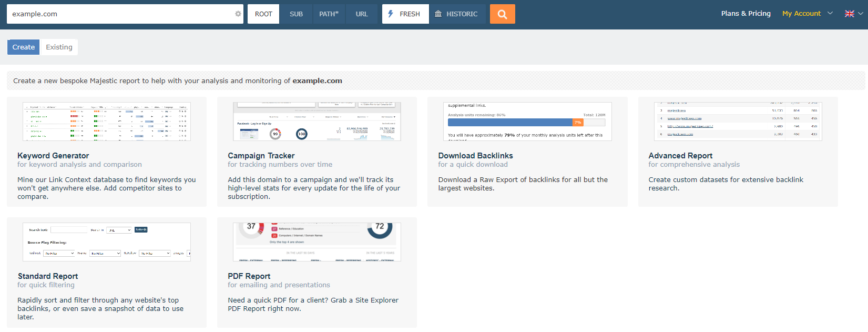Expand the language selector chevron
Image resolution: width=868 pixels, height=332 pixels.
click(x=861, y=14)
